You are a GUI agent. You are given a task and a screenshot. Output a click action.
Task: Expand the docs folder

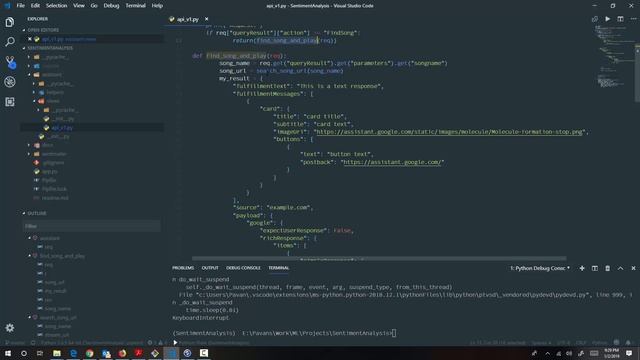point(29,145)
